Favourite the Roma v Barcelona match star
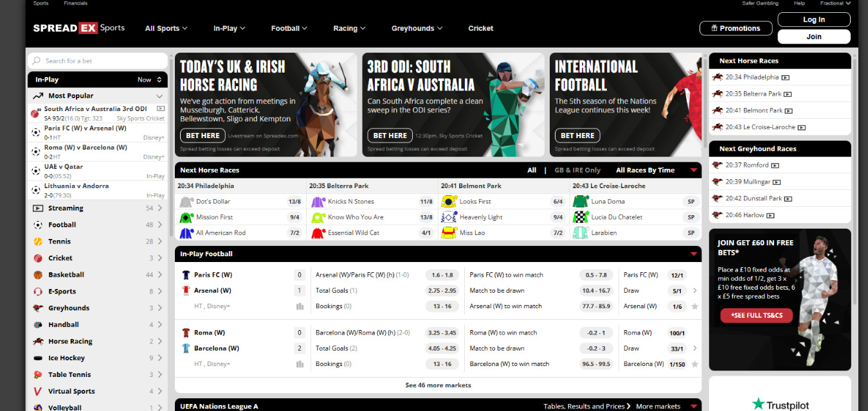The width and height of the screenshot is (868, 411). click(x=694, y=364)
